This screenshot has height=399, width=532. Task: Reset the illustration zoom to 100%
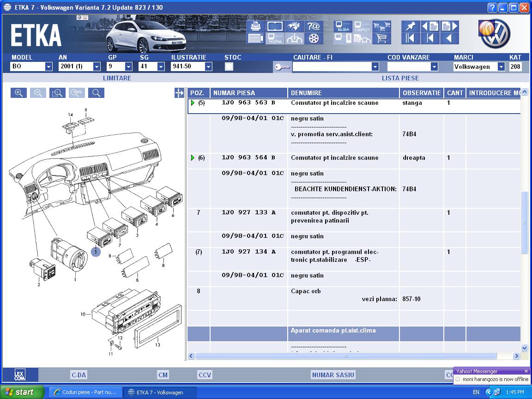[x=77, y=93]
